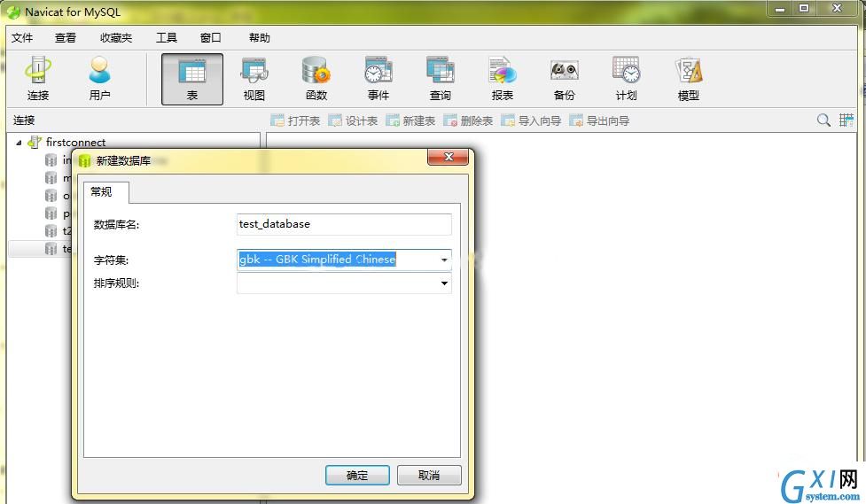The height and width of the screenshot is (504, 866).
Task: Click the grid view icon beside search
Action: tap(846, 120)
